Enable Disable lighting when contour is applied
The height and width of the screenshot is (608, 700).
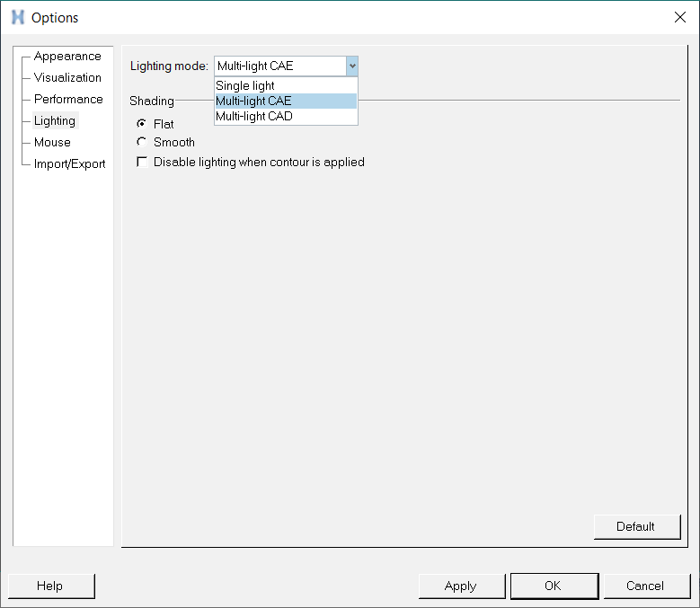click(x=142, y=162)
